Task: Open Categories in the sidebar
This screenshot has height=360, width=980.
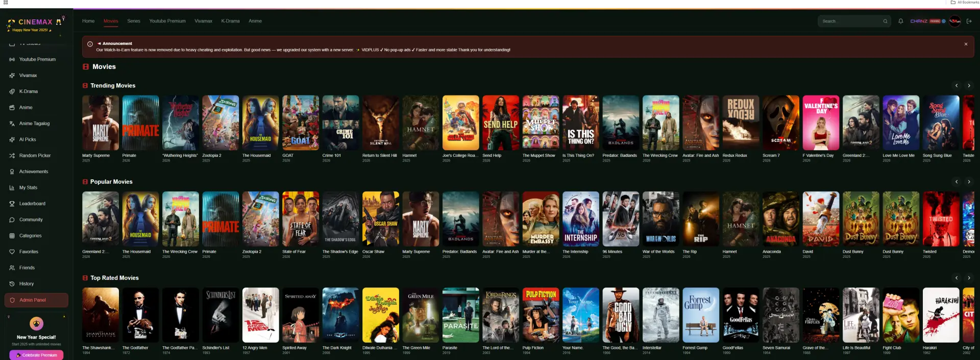Action: tap(37, 236)
